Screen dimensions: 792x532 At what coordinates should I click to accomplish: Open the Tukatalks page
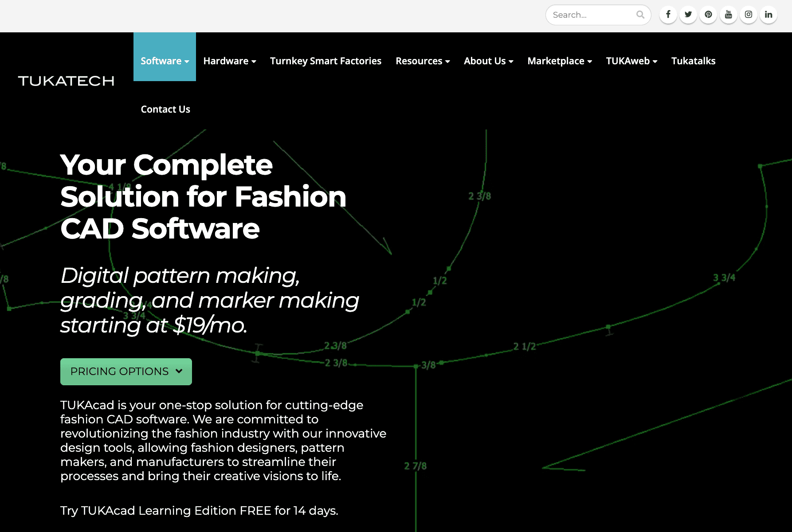pos(693,61)
